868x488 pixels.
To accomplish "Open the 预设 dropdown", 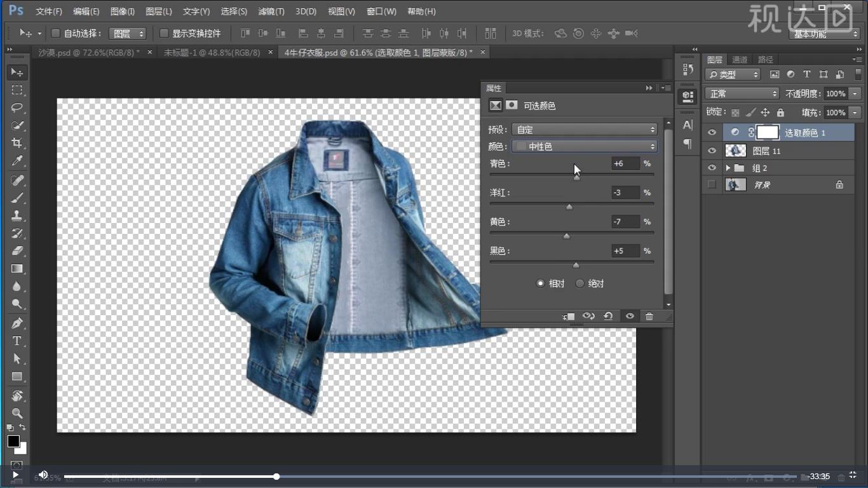I will coord(585,130).
